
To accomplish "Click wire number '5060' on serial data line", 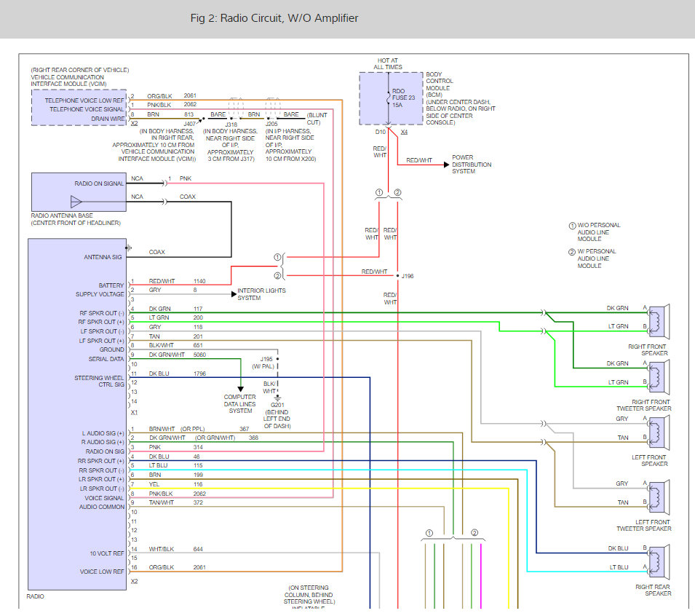I will [x=199, y=355].
